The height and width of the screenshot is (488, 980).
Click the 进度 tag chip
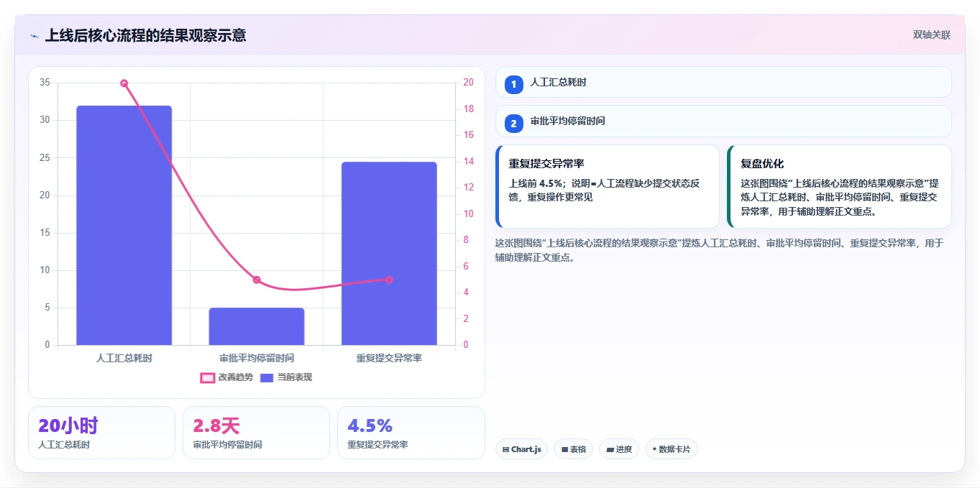[619, 449]
